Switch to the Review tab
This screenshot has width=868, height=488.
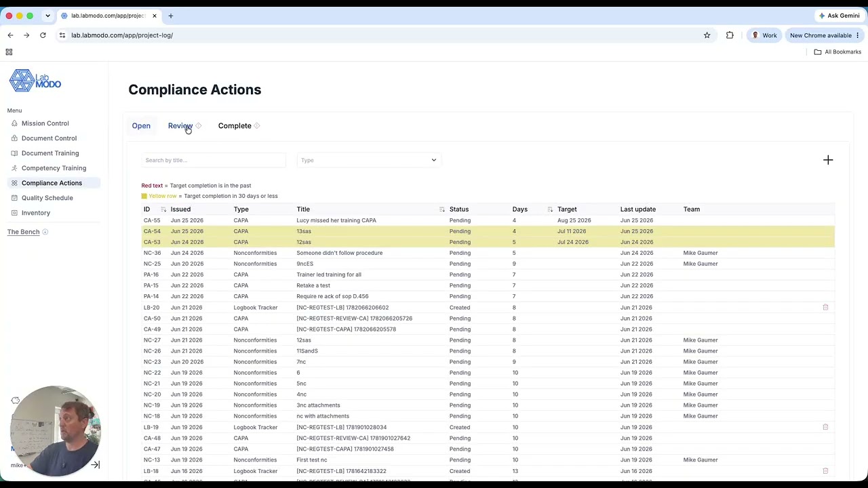(x=180, y=126)
